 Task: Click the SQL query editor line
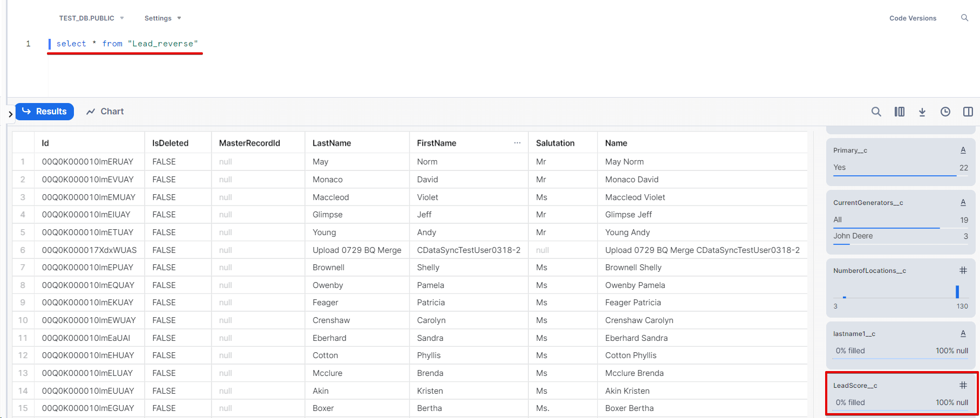point(127,44)
